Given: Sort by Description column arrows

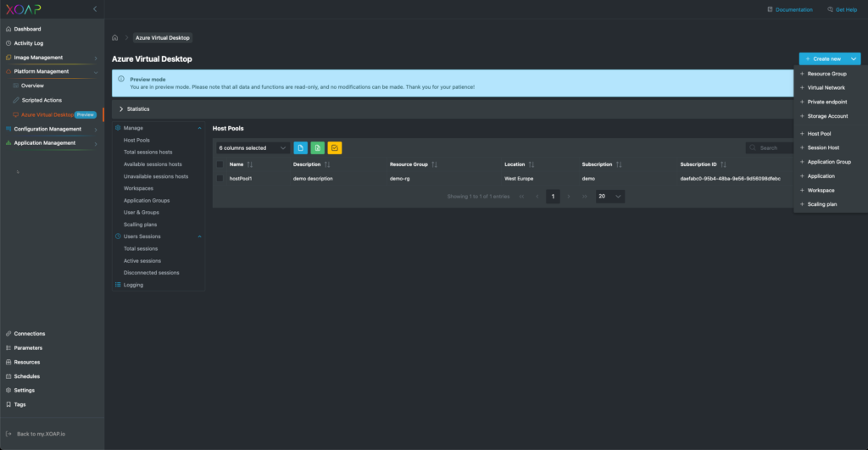Looking at the screenshot, I should pyautogui.click(x=327, y=164).
